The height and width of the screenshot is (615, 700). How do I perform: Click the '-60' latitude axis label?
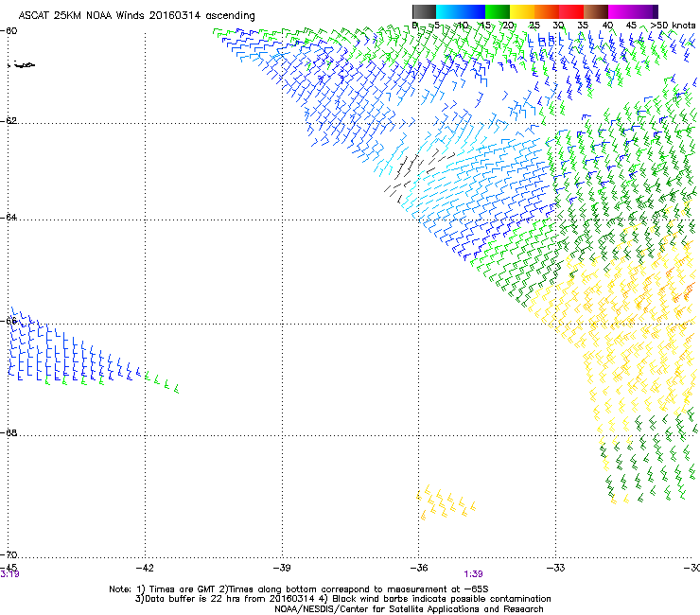pos(9,31)
